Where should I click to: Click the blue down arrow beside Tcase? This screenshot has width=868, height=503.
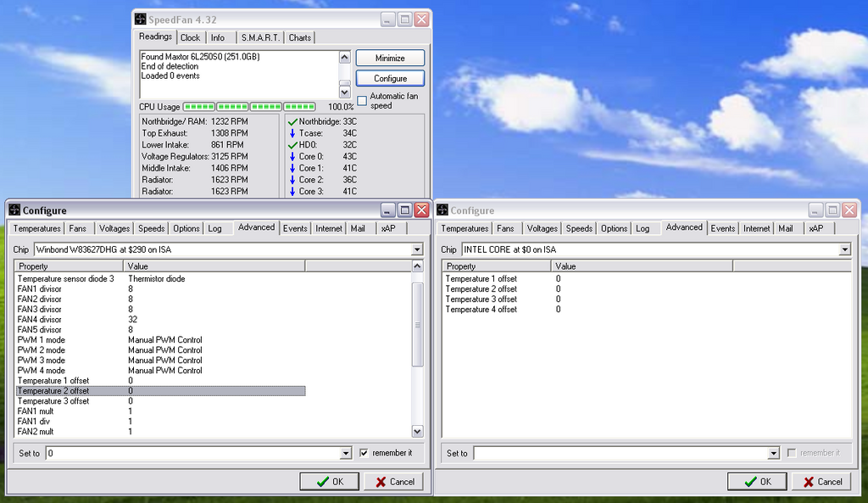(292, 133)
